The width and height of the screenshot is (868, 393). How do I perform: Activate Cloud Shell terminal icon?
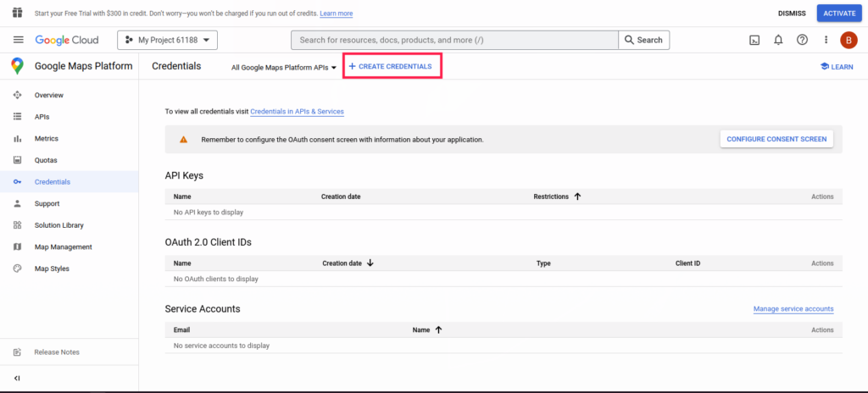(x=754, y=40)
